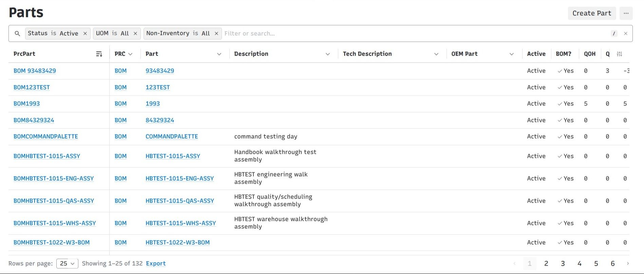
Task: Open Tech Description column chevron
Action: (436, 54)
